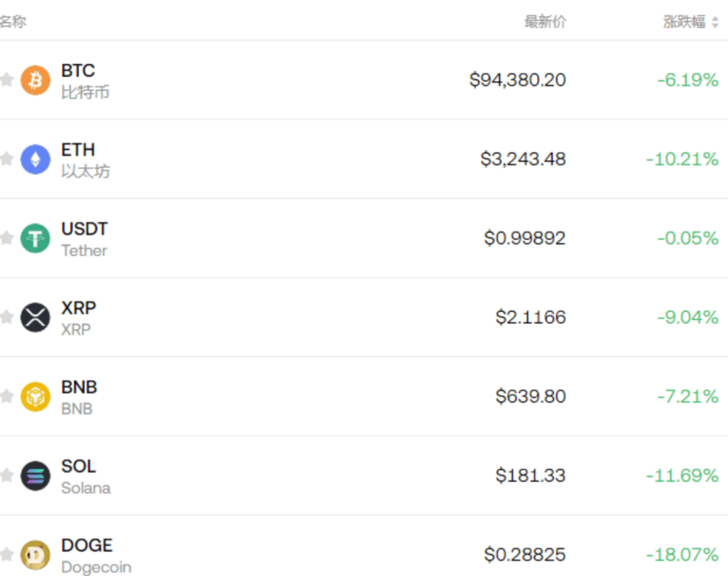This screenshot has width=728, height=576.
Task: Click the Solana logo icon
Action: (35, 476)
